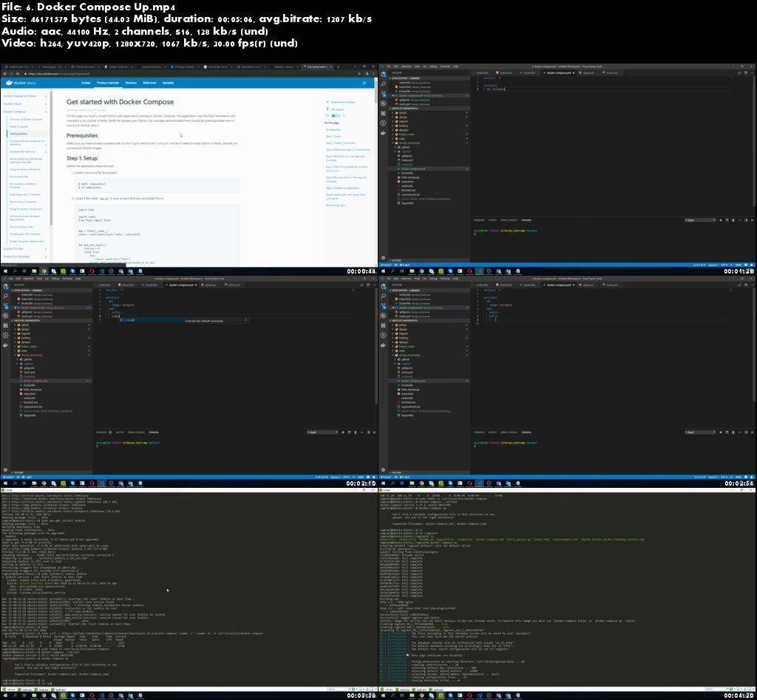The image size is (757, 700).
Task: Select the Product manuals tab in Docker docs
Action: tap(107, 83)
